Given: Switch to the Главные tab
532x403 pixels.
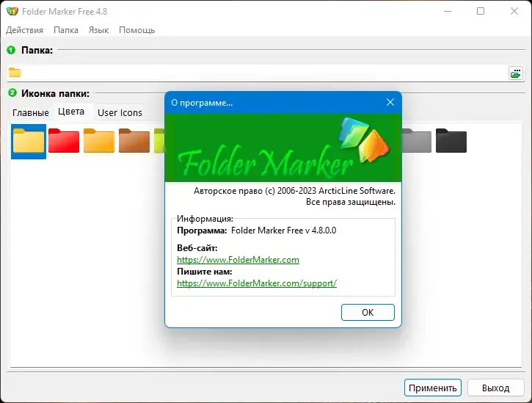Looking at the screenshot, I should pos(31,113).
